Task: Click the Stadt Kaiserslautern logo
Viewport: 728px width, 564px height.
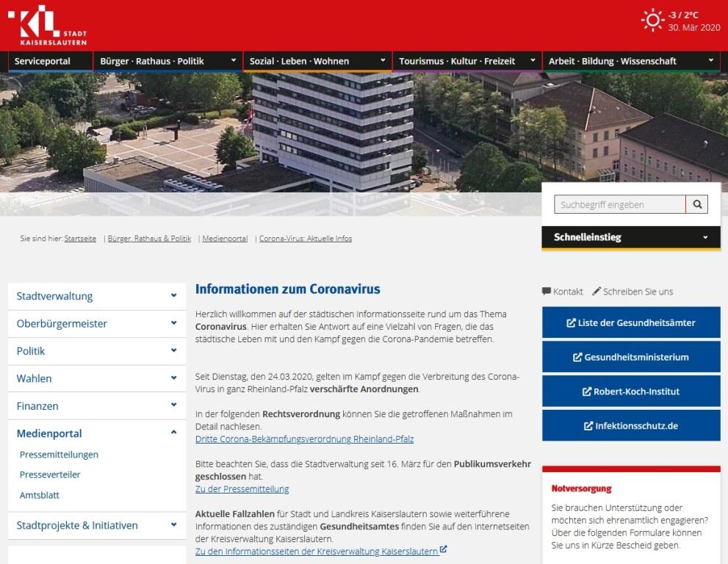Action: (49, 24)
